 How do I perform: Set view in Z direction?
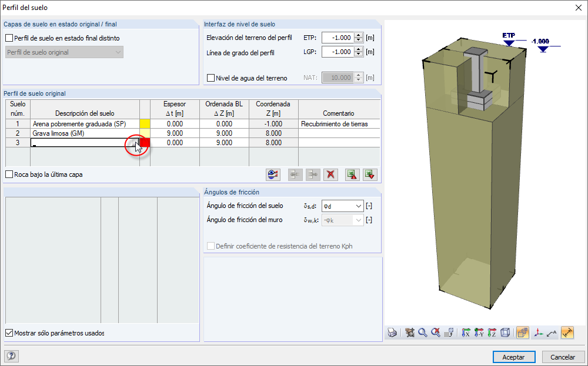pos(492,333)
